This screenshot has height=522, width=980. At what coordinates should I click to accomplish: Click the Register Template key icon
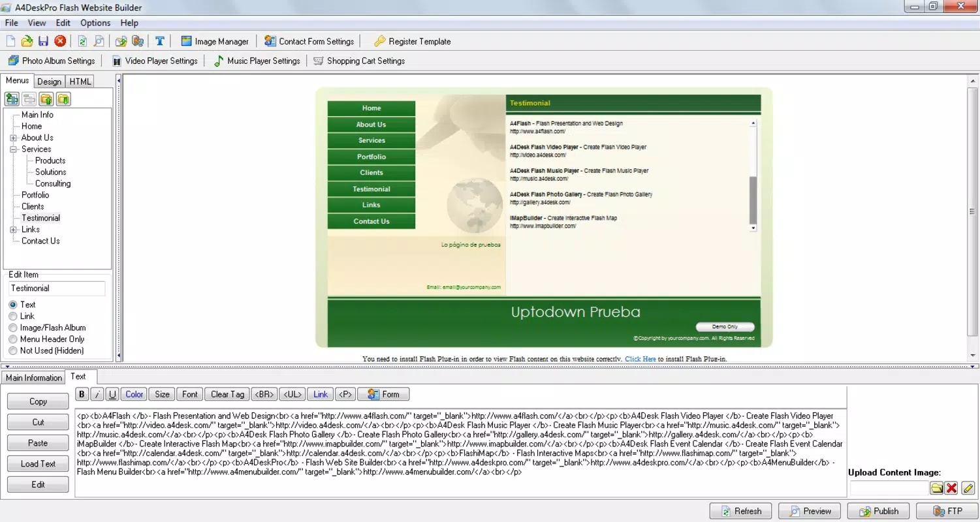click(x=379, y=41)
